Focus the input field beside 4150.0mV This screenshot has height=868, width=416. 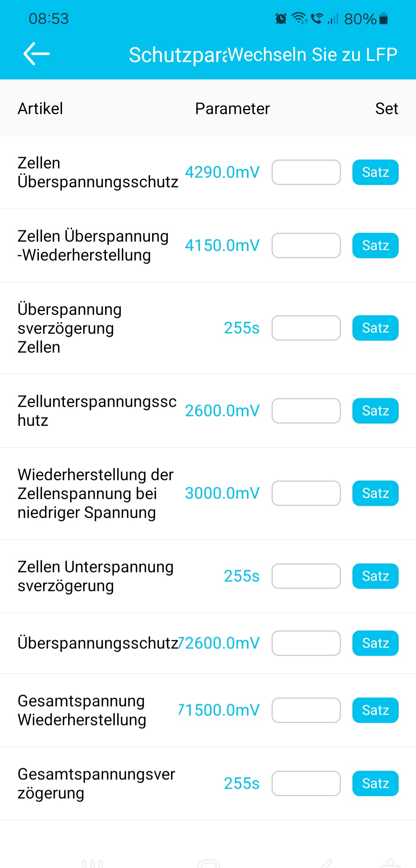(306, 246)
